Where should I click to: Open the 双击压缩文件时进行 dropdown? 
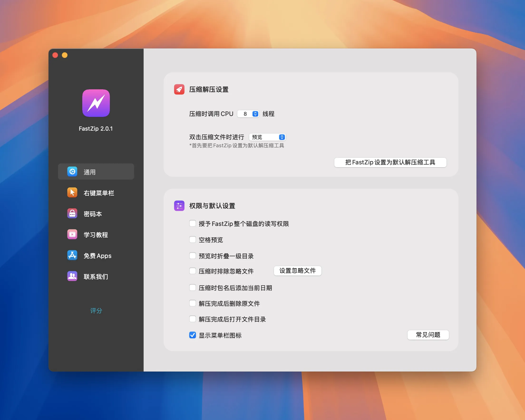pos(282,137)
